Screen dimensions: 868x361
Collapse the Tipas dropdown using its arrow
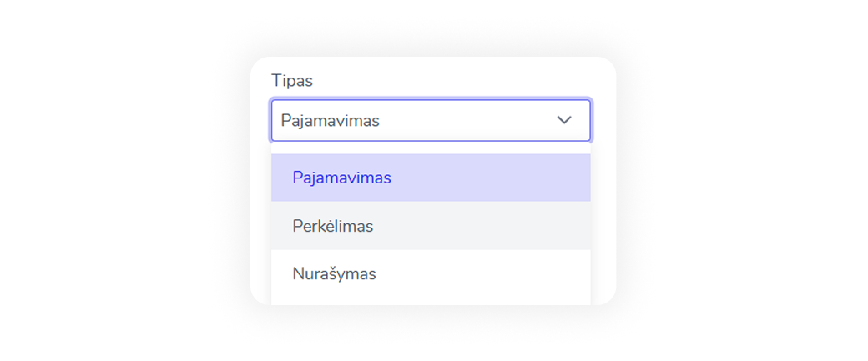click(x=564, y=120)
